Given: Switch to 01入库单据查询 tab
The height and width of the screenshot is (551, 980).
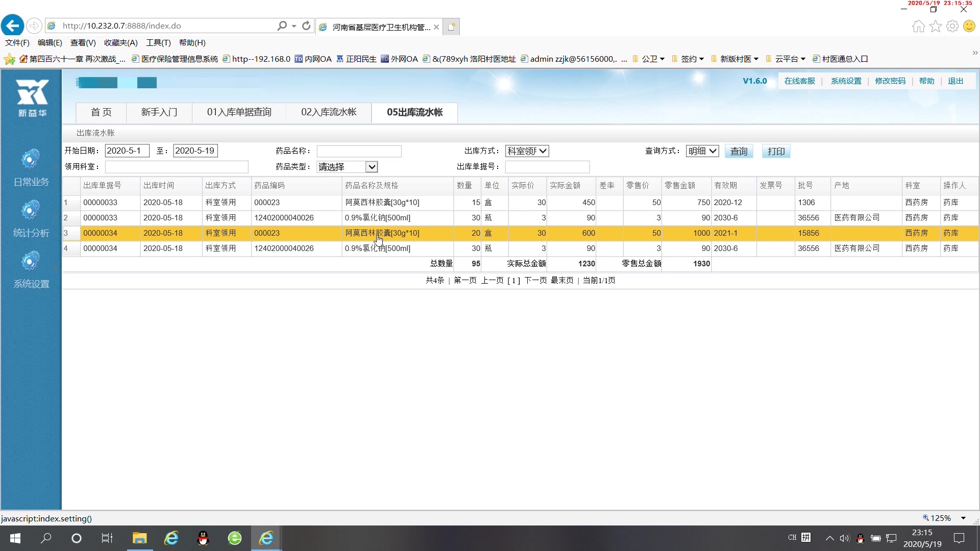Looking at the screenshot, I should pos(239,112).
